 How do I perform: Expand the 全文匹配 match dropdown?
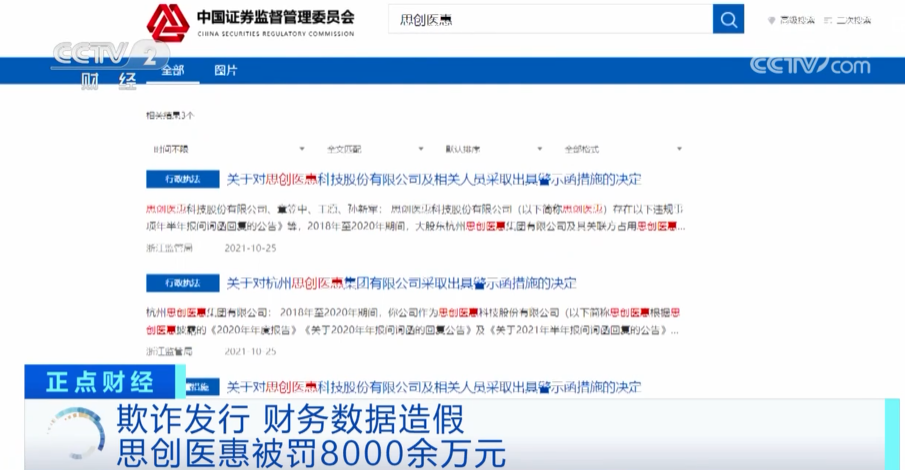pos(375,149)
